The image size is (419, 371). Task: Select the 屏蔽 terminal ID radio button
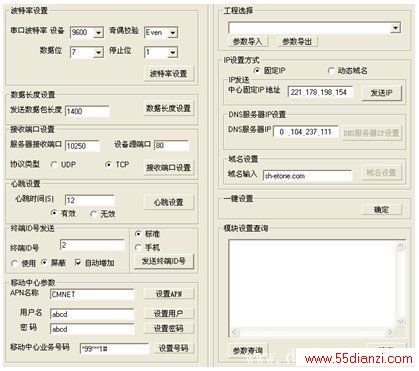pos(44,263)
